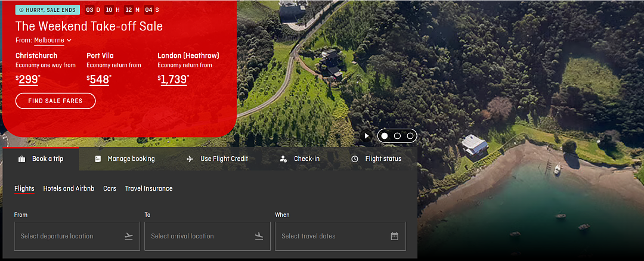Click The Weekend Take-off Sale heading
The height and width of the screenshot is (261, 644).
[89, 26]
